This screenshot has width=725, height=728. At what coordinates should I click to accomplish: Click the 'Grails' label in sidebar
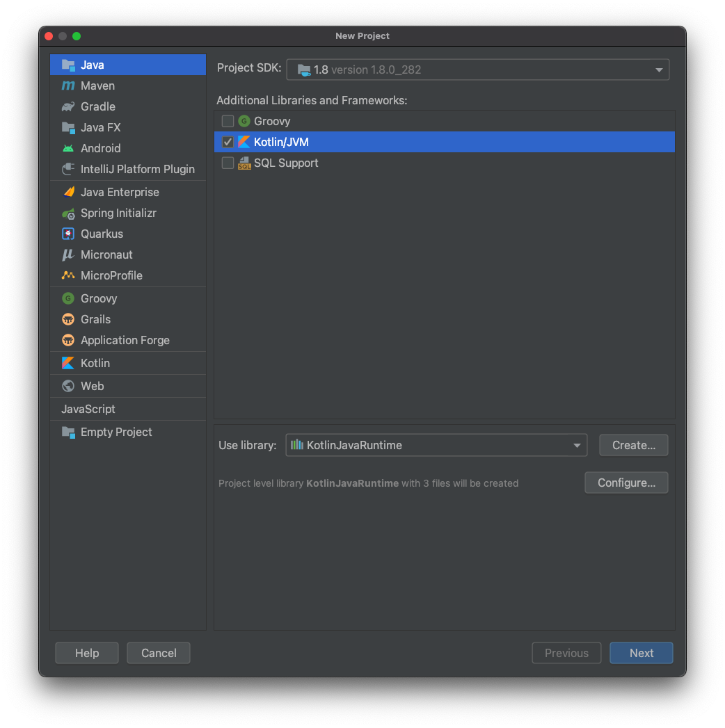point(96,319)
